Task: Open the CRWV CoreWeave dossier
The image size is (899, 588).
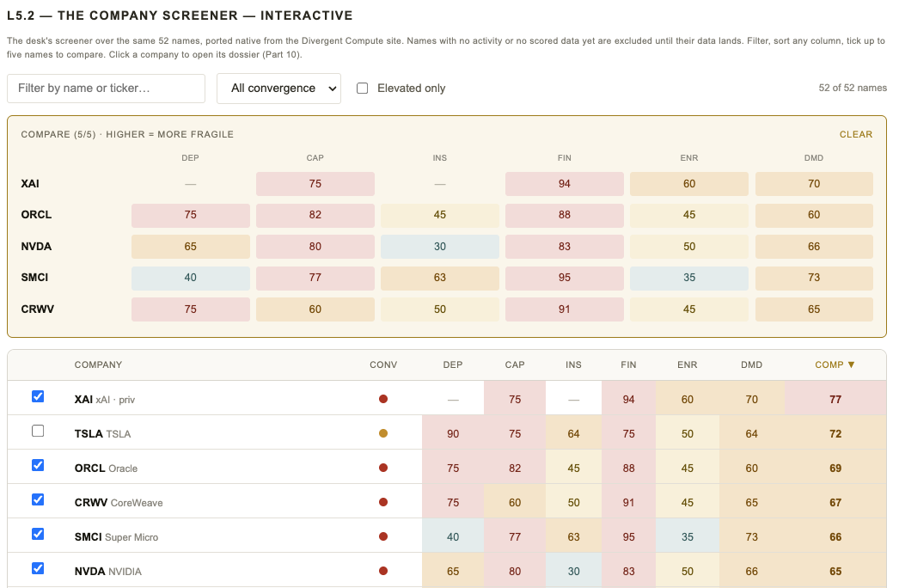Action: (x=119, y=503)
